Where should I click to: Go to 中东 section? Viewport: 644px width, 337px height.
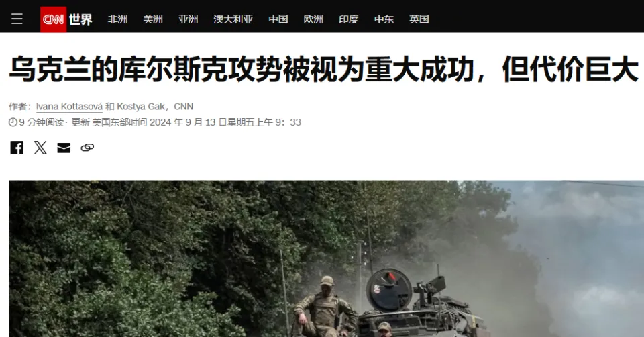(384, 19)
